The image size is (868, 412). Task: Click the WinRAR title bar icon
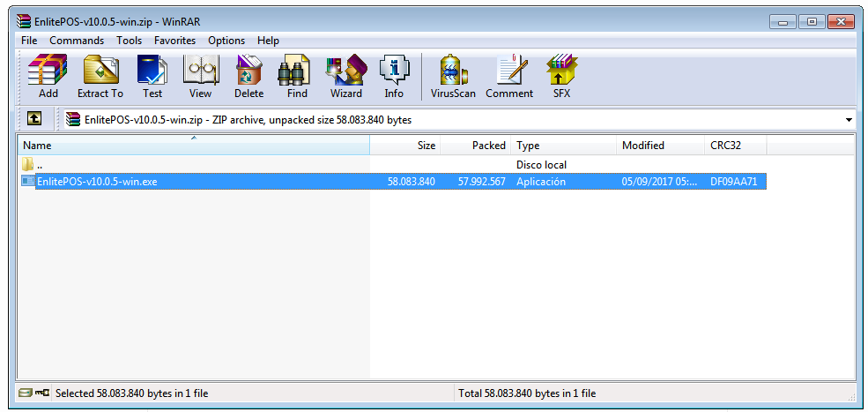24,22
